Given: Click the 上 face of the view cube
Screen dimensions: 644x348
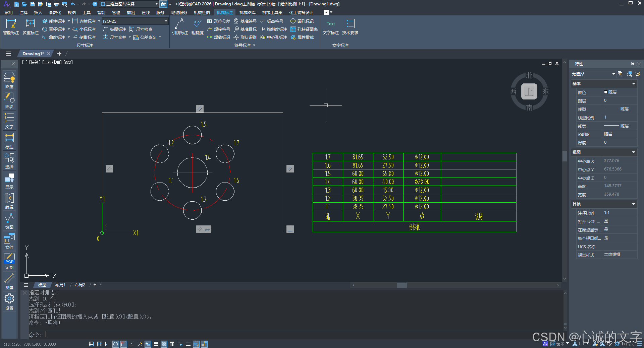Looking at the screenshot, I should click(x=529, y=91).
